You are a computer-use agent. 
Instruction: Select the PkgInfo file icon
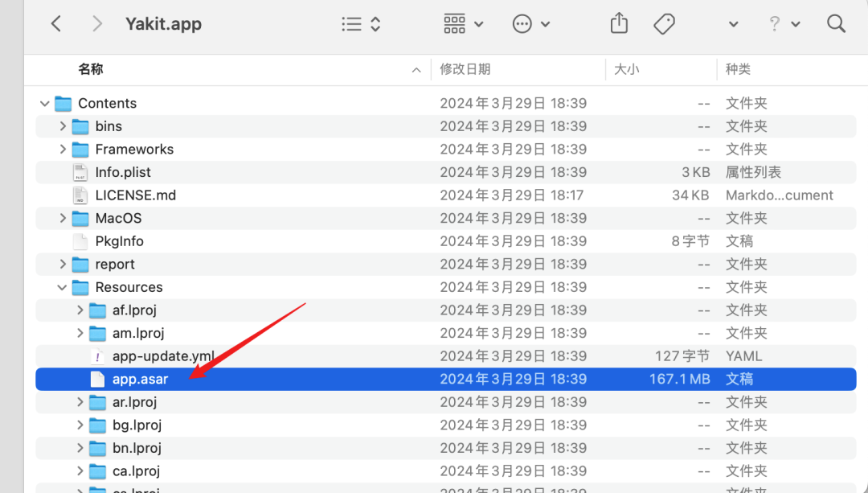tap(80, 241)
